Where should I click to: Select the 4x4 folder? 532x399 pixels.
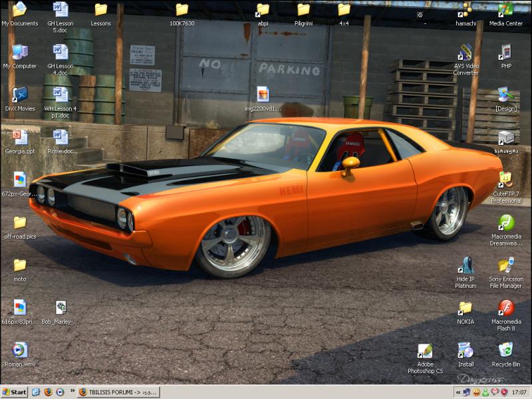(x=344, y=14)
